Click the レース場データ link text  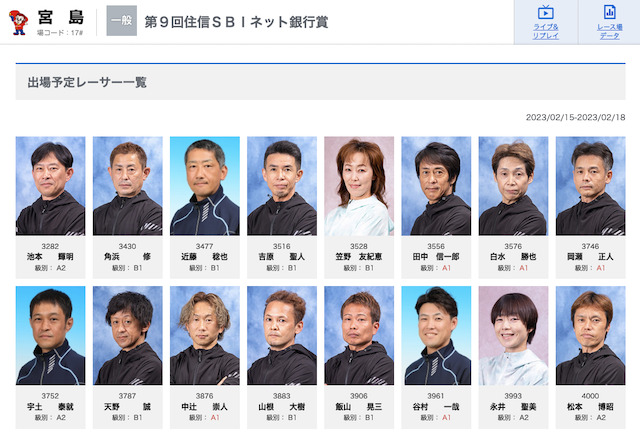609,31
